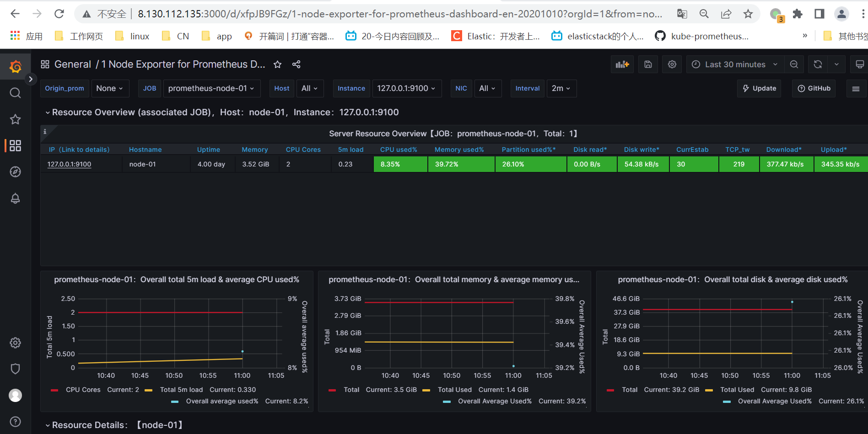Open the Host All dropdown

[310, 88]
